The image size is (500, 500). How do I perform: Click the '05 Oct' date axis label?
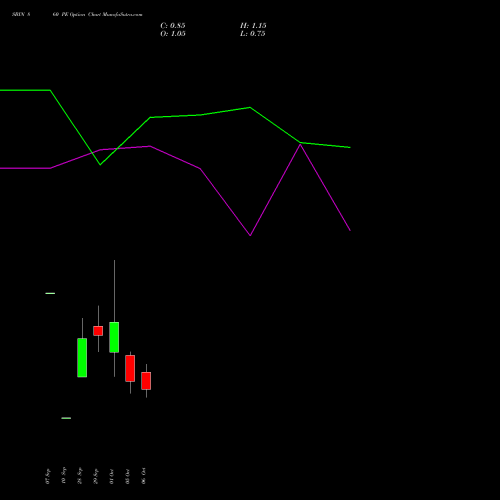(128, 476)
